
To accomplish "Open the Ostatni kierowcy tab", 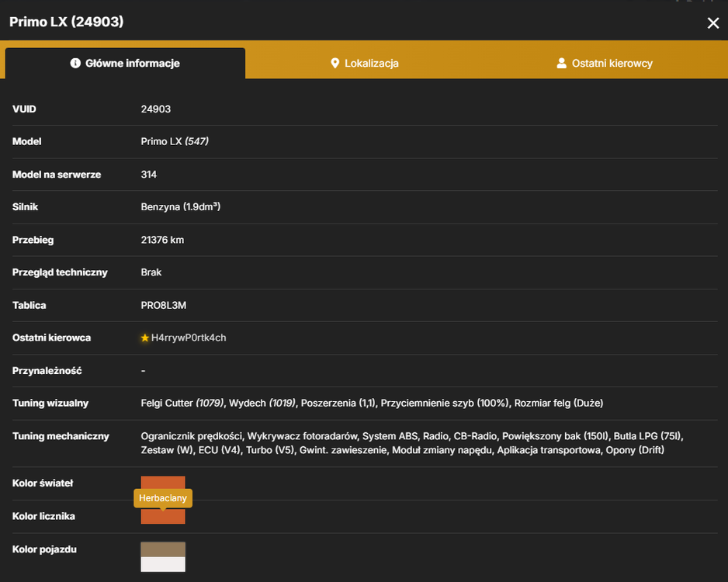I will [605, 63].
